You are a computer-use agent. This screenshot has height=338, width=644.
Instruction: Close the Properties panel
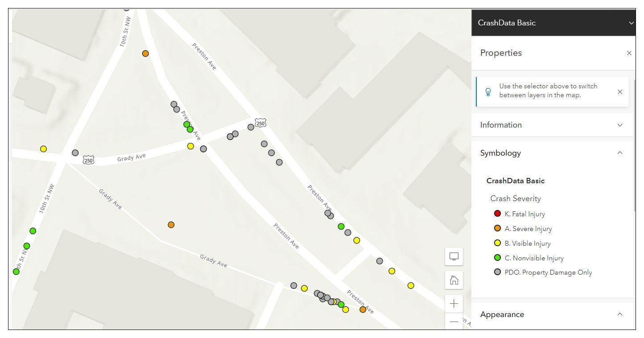(629, 53)
